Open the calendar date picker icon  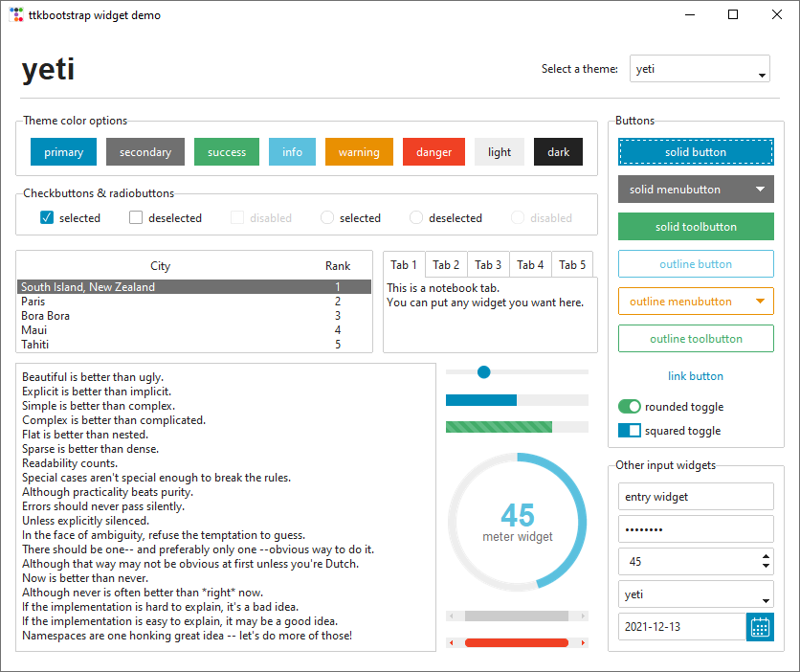[760, 628]
